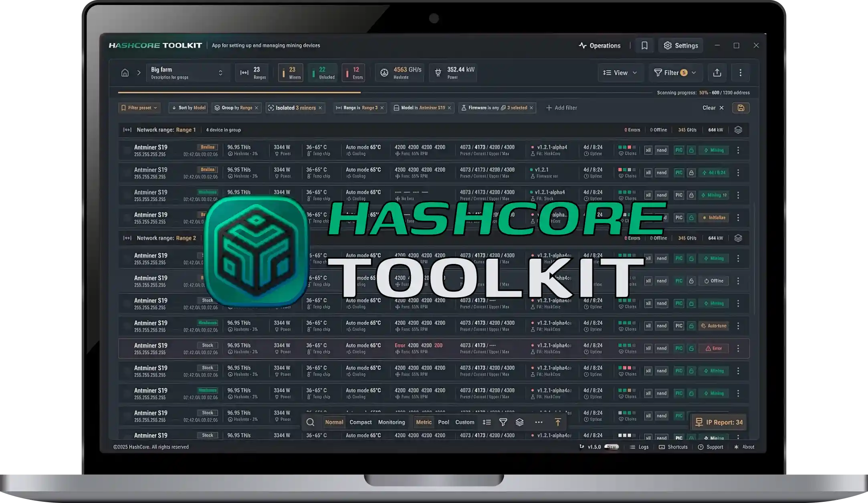Select the Metric tab
868x503 pixels.
pos(424,422)
